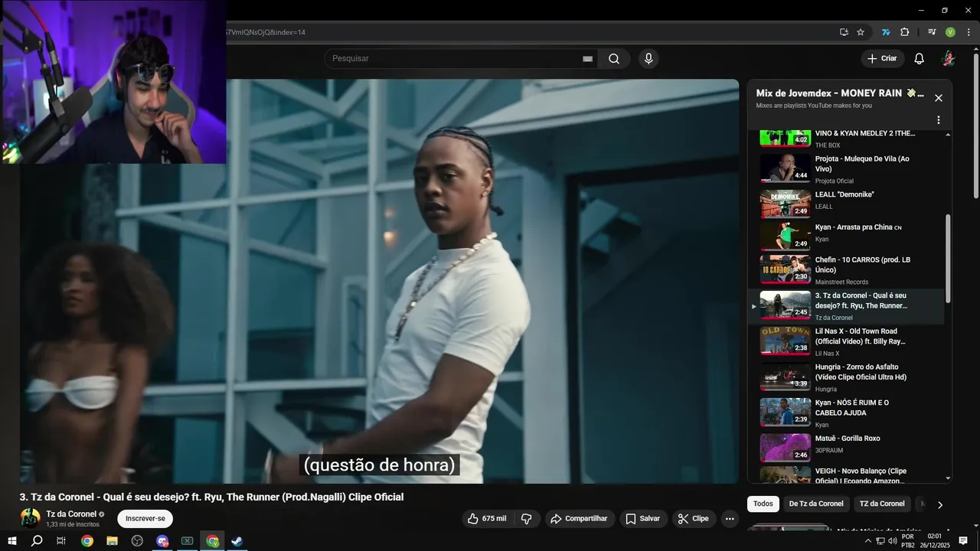This screenshot has height=551, width=980.
Task: Show hidden system tray icons
Action: 867,541
